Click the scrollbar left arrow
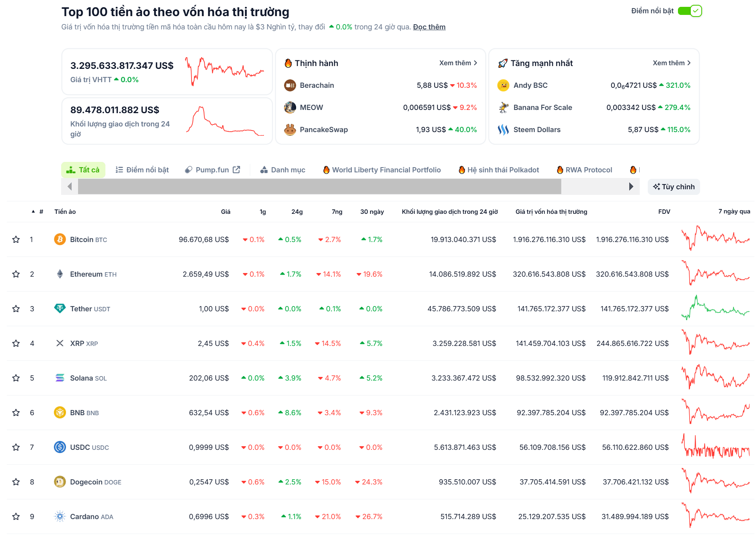Viewport: 756px width, 536px height. coord(70,186)
